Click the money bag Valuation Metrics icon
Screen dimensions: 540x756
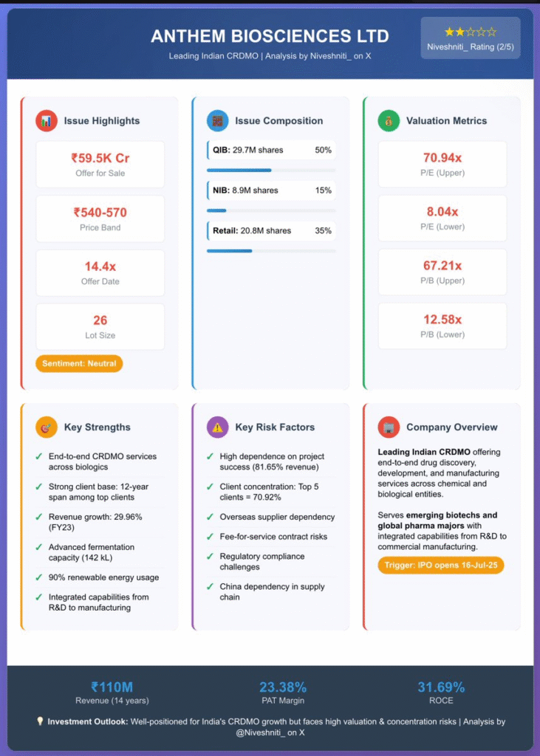point(389,120)
